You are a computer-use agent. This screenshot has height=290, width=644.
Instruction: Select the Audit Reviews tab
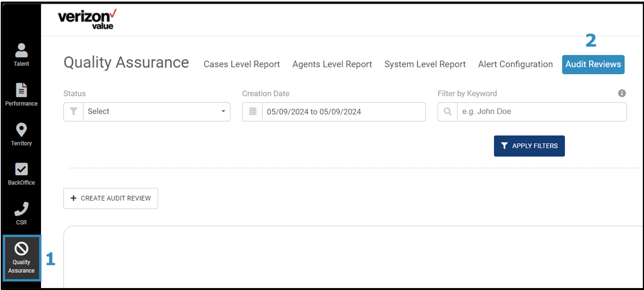[x=593, y=64]
